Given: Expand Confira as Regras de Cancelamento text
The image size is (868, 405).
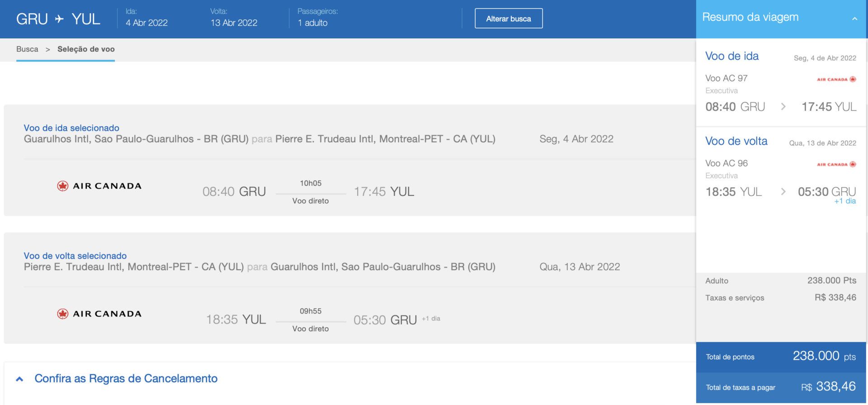Looking at the screenshot, I should pyautogui.click(x=126, y=379).
